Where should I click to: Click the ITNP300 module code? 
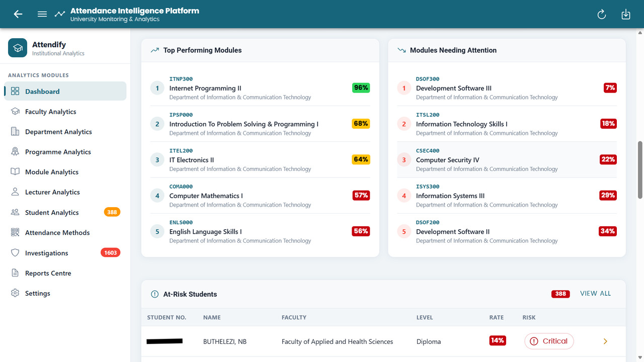coord(181,79)
